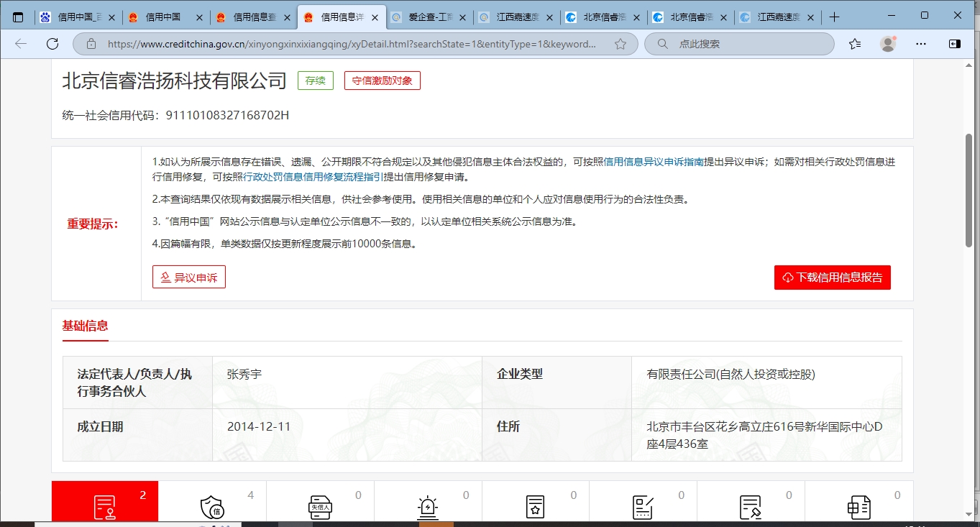Select the 失信人 category icon
This screenshot has width=980, height=527.
(320, 507)
